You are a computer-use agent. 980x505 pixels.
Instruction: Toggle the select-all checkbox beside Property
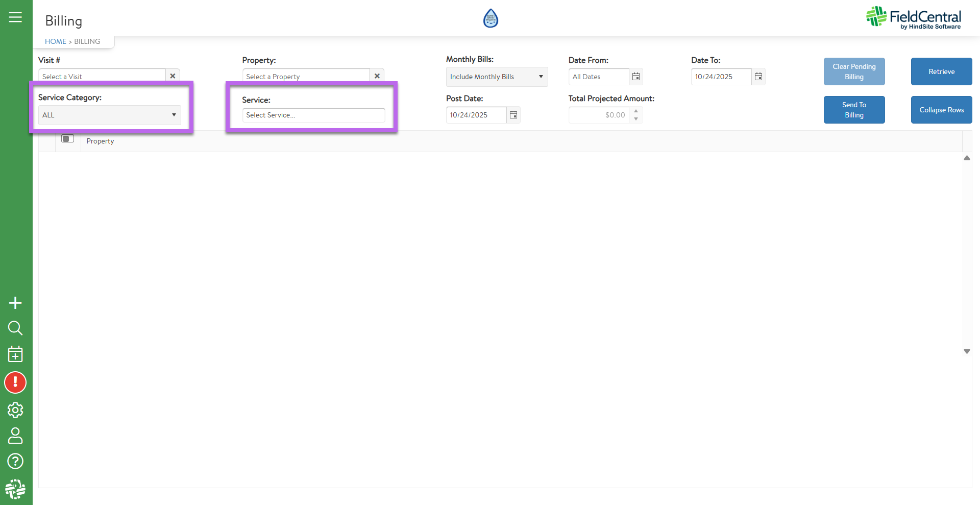coord(67,139)
